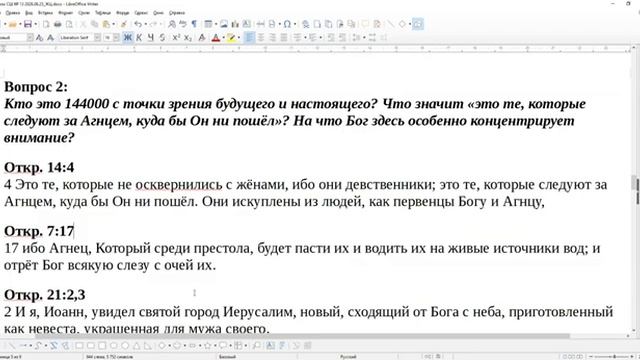This screenshot has width=640, height=360.
Task: Click the Insert Line icon
Action: 391,24
